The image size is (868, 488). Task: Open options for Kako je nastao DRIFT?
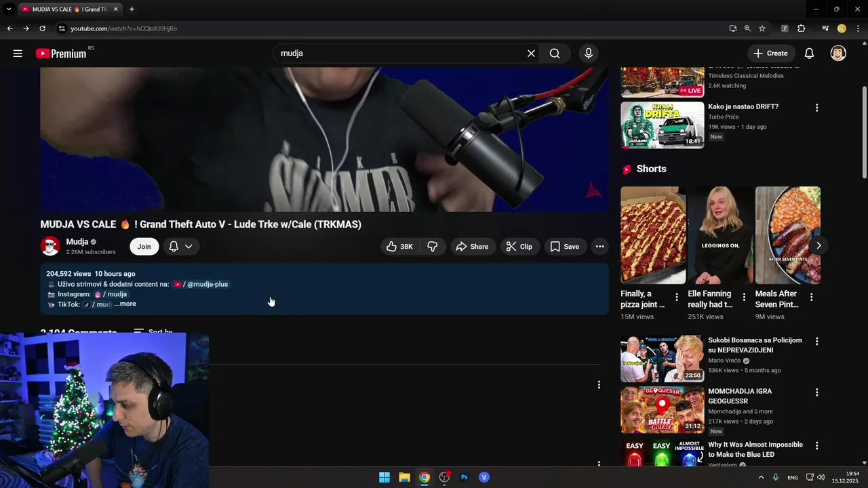(816, 108)
